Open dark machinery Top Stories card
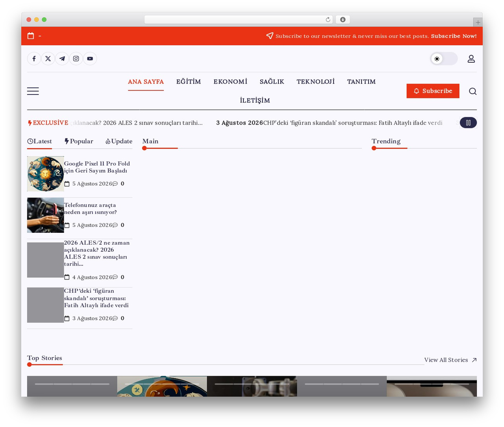 [x=252, y=386]
